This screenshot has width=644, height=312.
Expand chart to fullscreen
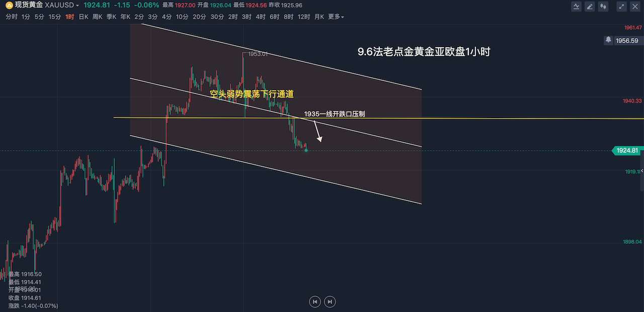click(x=622, y=7)
